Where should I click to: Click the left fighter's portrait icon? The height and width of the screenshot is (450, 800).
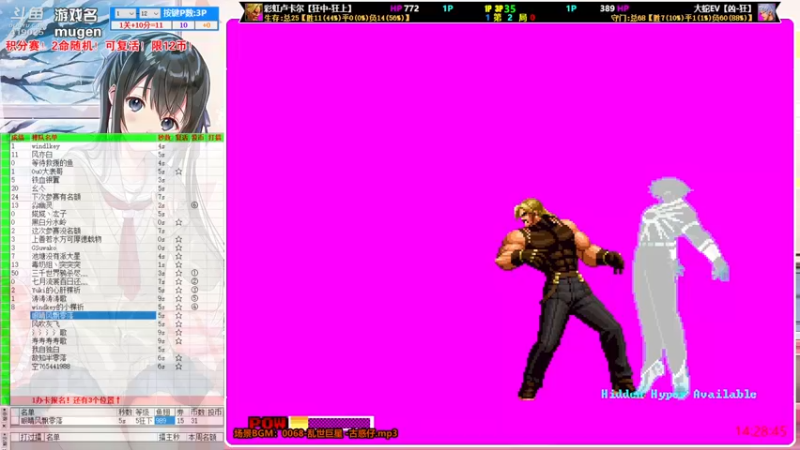click(x=254, y=12)
